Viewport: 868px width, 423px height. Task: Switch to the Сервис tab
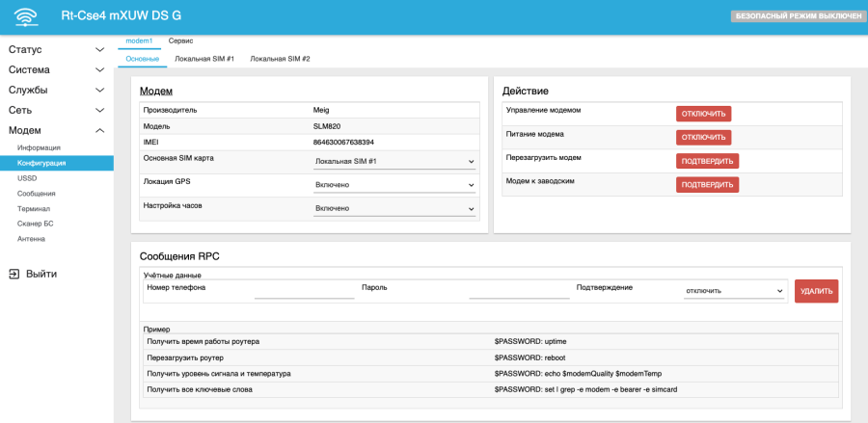coord(180,41)
